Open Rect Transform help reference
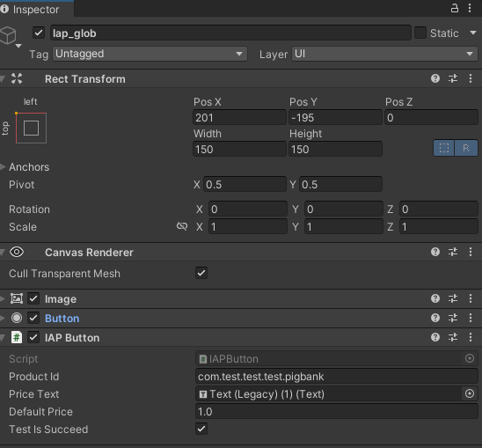This screenshot has height=448, width=482. (x=435, y=78)
